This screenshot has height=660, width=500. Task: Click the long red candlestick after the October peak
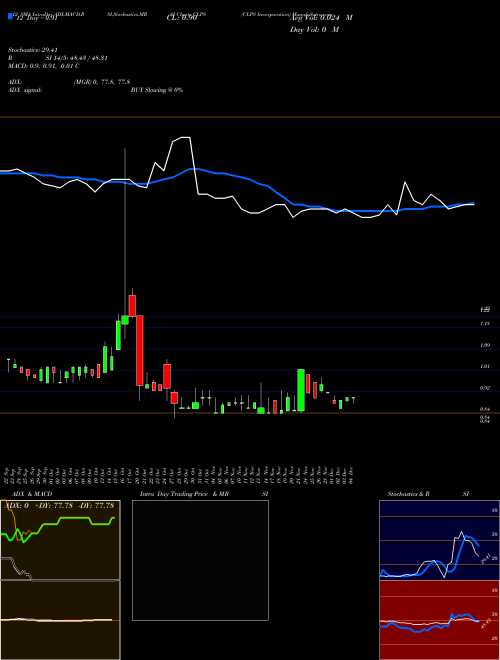click(139, 350)
